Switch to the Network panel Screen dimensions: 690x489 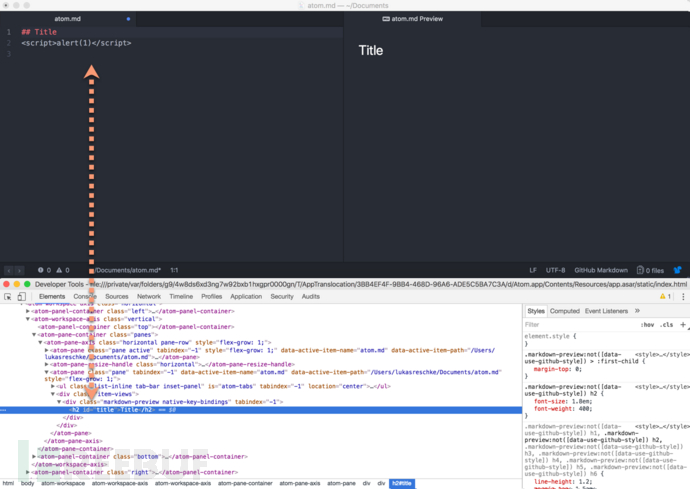coord(149,297)
